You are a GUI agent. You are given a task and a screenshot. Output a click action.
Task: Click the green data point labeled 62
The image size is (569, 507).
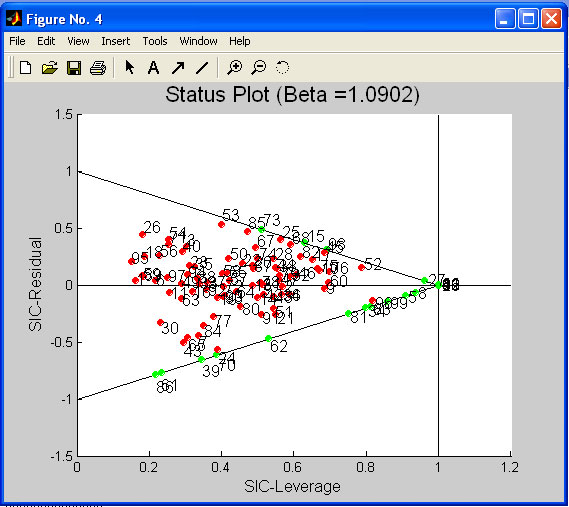click(x=269, y=338)
